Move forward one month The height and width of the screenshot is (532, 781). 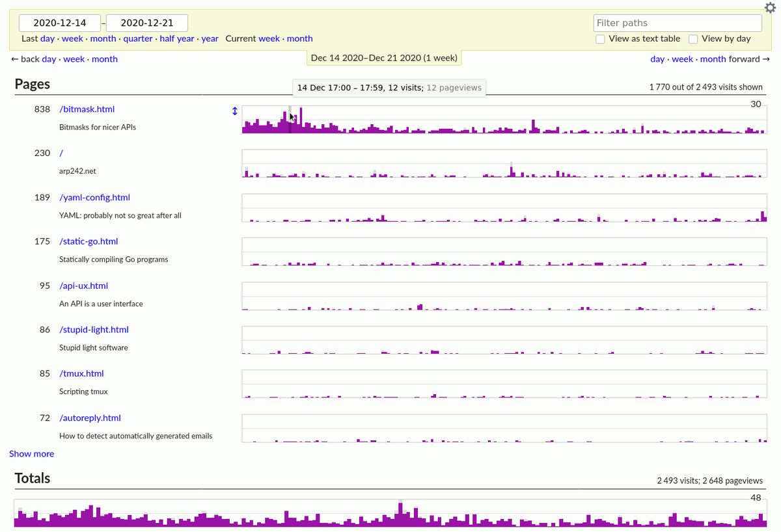pyautogui.click(x=713, y=59)
